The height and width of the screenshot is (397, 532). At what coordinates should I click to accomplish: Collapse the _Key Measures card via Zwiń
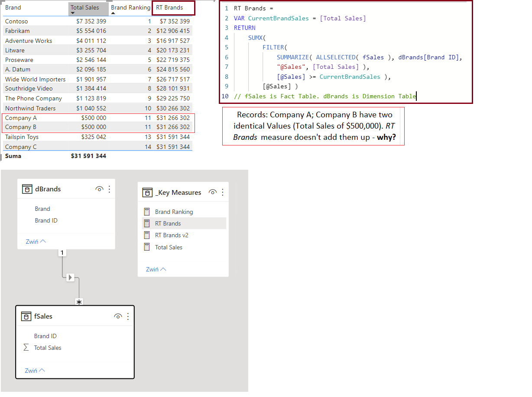(156, 269)
